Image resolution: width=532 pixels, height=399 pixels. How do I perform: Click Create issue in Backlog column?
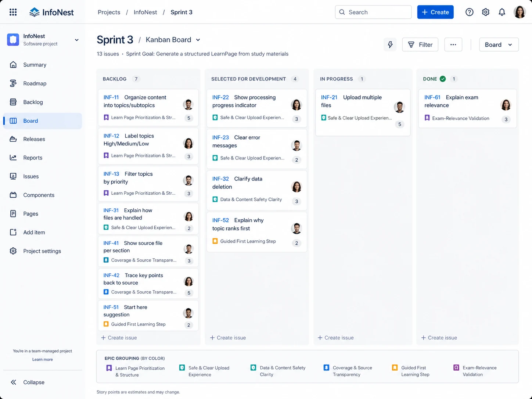[119, 338]
